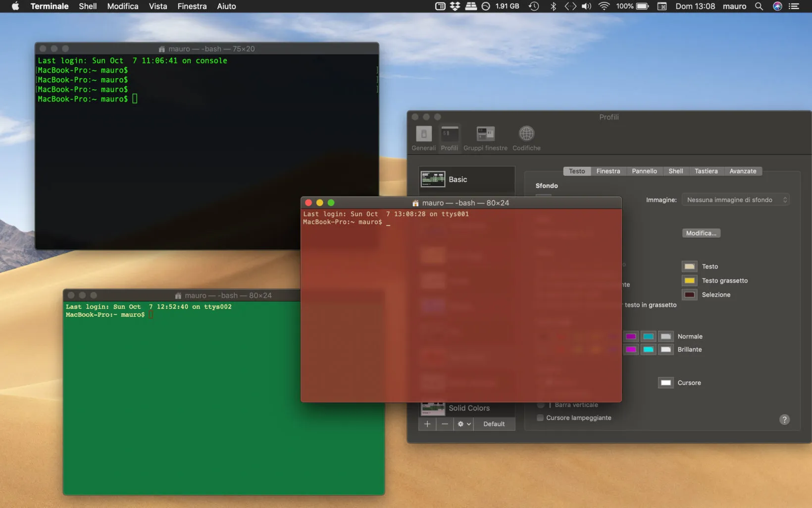
Task: Click "Last login" line in black terminal
Action: [x=133, y=60]
